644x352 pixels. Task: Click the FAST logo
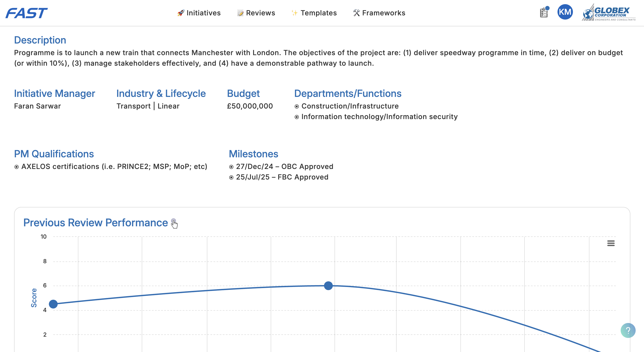coord(26,13)
